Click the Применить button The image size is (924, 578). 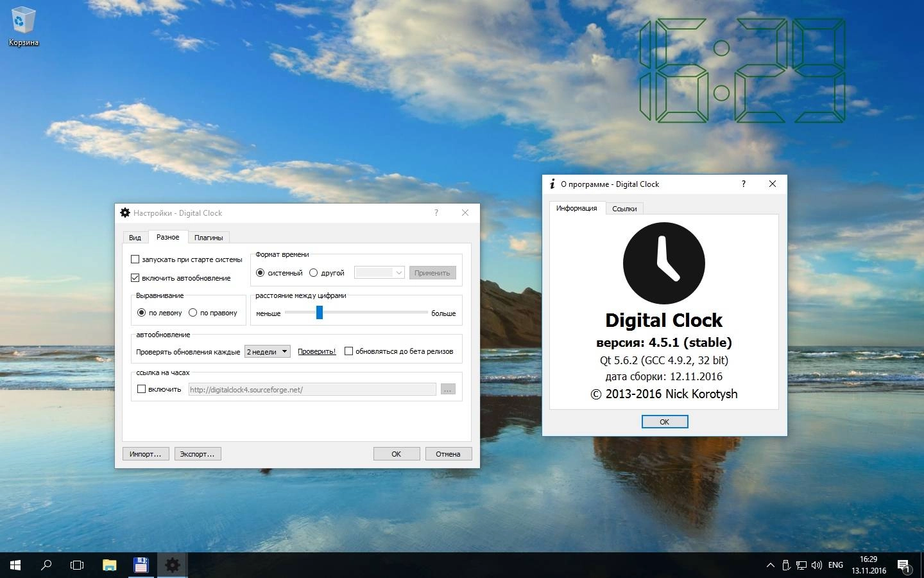432,273
